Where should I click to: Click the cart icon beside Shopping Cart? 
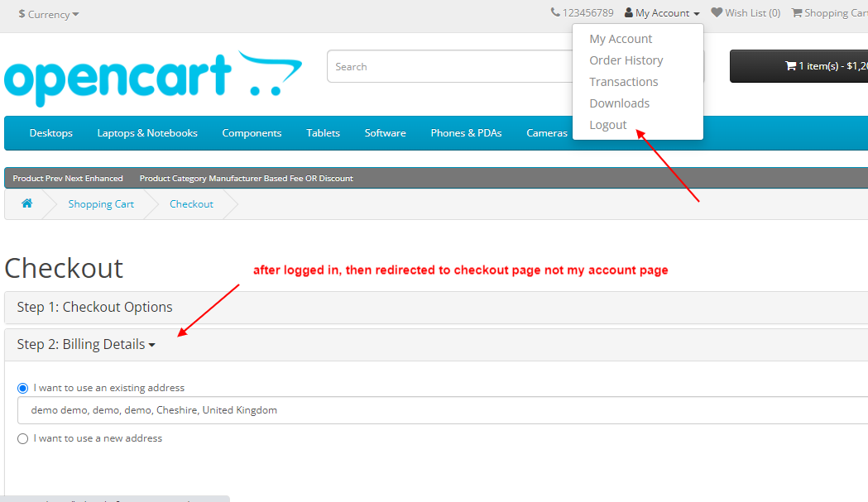coord(797,12)
